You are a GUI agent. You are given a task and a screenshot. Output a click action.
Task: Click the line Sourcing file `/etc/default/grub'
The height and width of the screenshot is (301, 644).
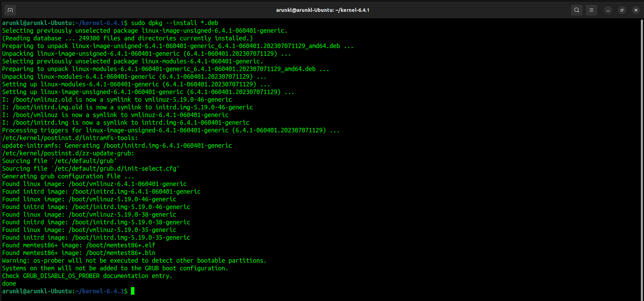59,161
